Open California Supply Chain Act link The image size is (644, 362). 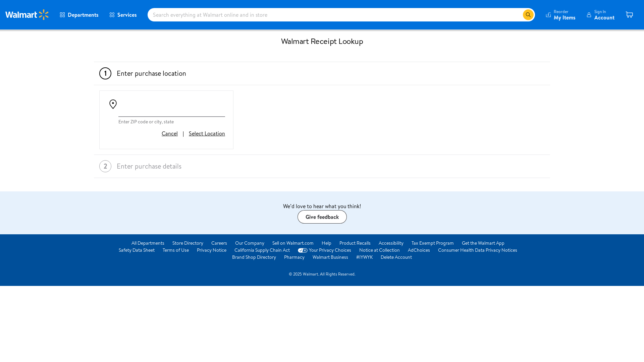[262, 250]
